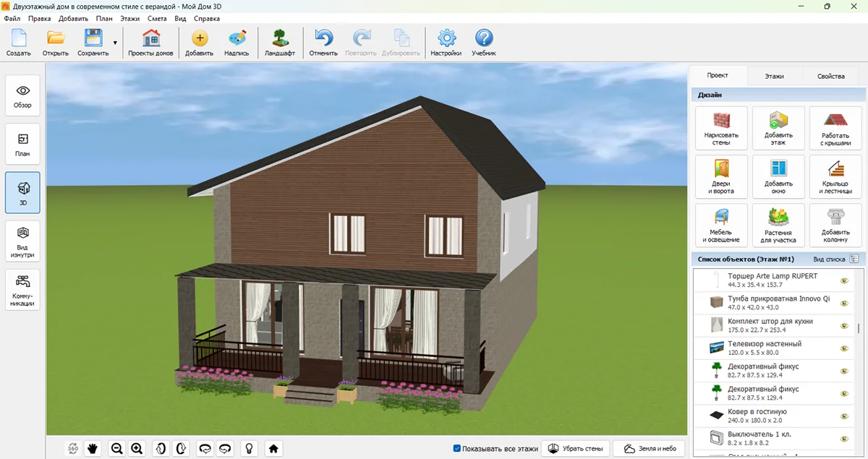Open Проекты домов house projects
This screenshot has height=459, width=868.
(x=150, y=43)
